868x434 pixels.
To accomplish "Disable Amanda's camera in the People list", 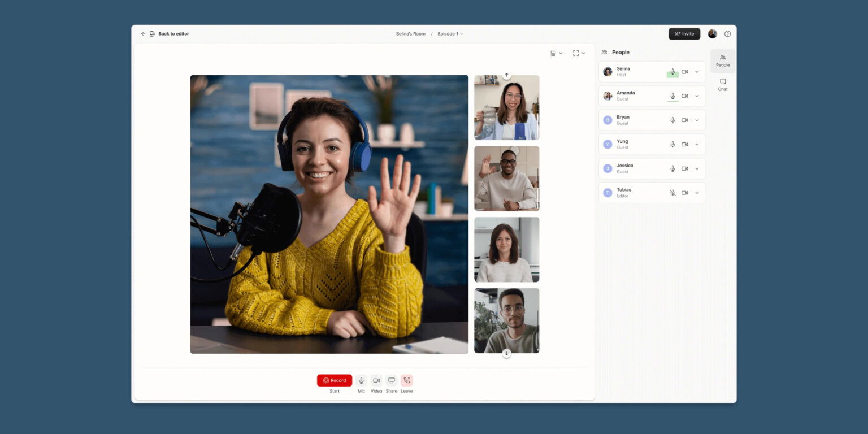I will pos(685,96).
